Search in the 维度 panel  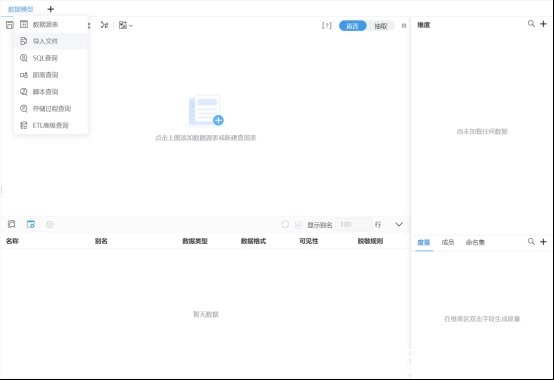pyautogui.click(x=531, y=24)
